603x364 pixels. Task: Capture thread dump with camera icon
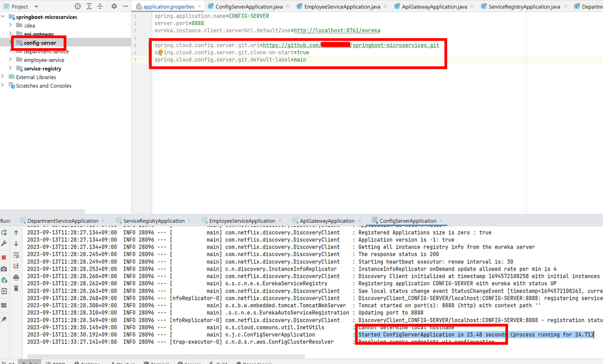point(4,268)
